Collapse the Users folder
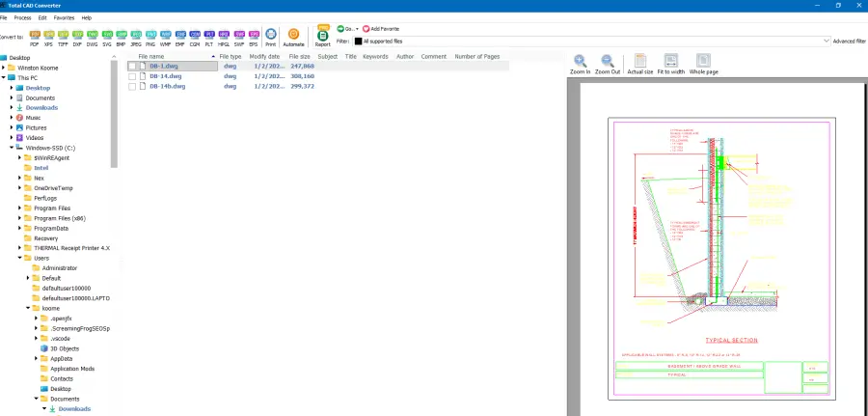The width and height of the screenshot is (868, 416). coord(20,258)
